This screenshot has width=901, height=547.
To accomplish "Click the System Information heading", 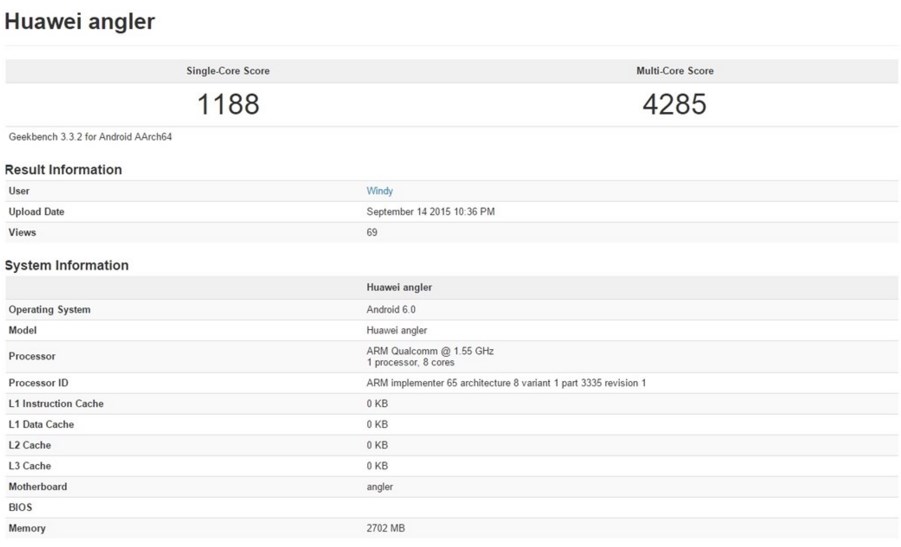I will point(67,265).
